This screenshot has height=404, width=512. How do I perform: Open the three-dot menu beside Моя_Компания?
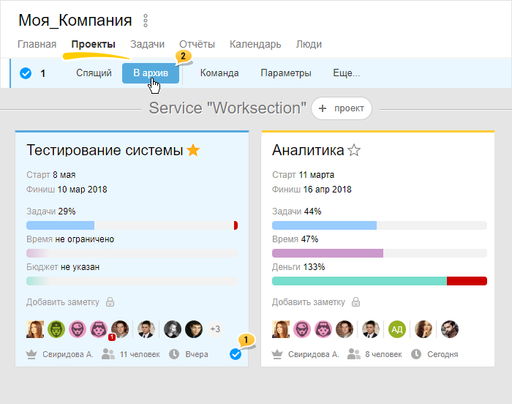click(145, 21)
